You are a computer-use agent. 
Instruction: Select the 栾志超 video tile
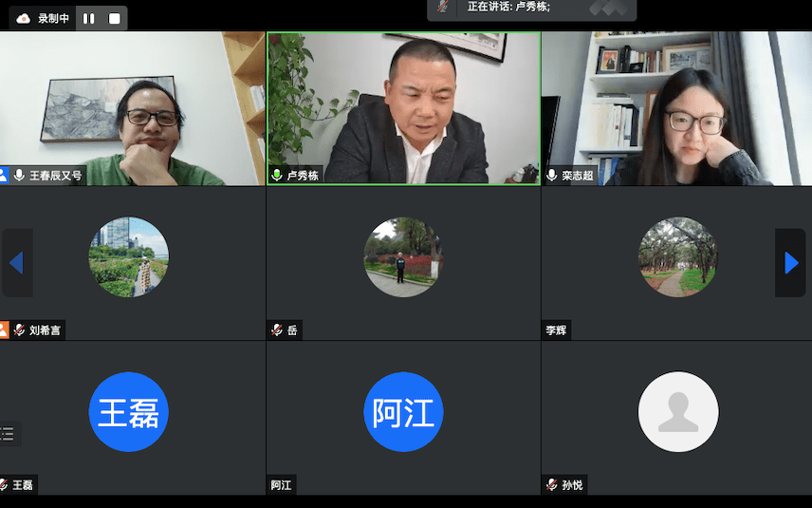click(677, 108)
